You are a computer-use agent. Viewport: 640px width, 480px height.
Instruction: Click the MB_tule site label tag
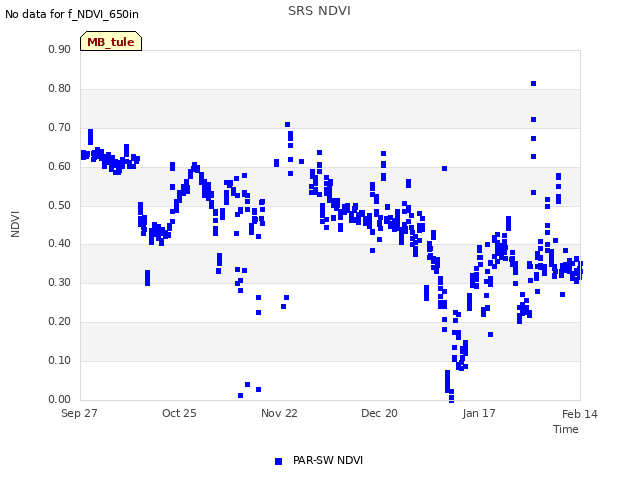click(111, 41)
